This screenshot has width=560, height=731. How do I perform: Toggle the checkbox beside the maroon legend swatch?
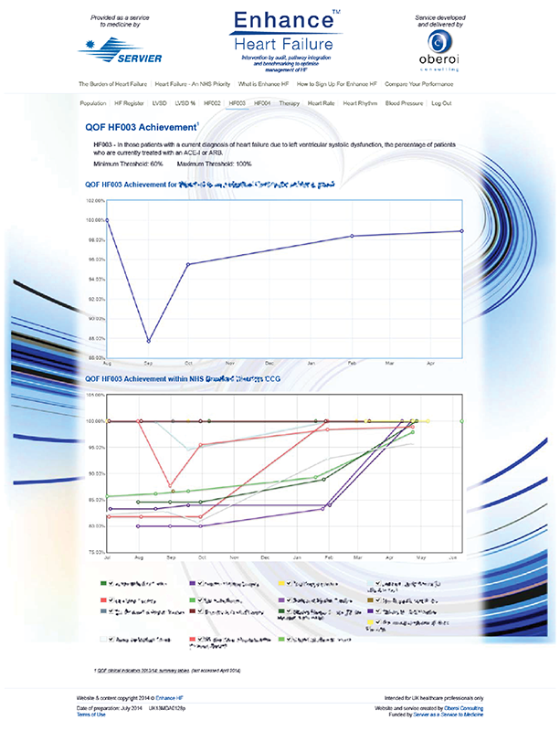tap(200, 610)
